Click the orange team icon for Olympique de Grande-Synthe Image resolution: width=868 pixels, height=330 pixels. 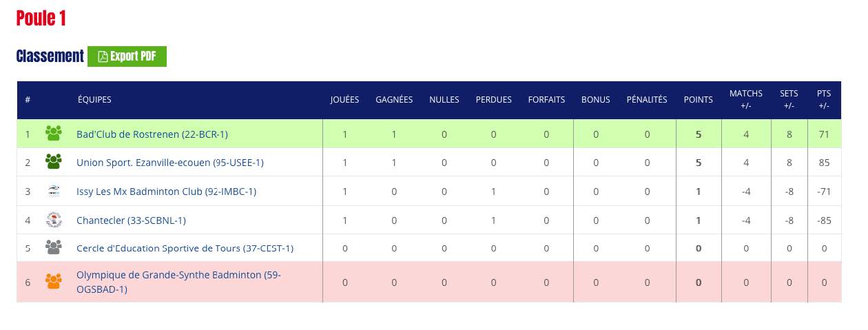[53, 281]
